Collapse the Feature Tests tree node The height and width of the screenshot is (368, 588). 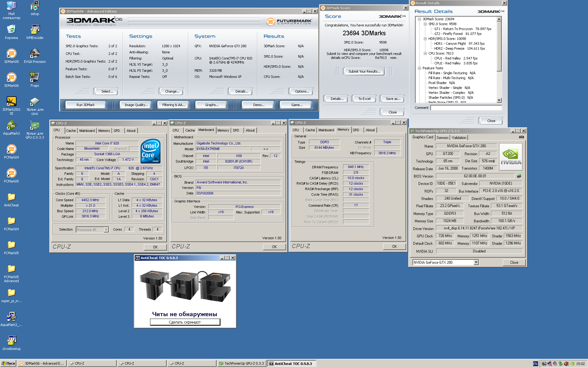coord(420,68)
